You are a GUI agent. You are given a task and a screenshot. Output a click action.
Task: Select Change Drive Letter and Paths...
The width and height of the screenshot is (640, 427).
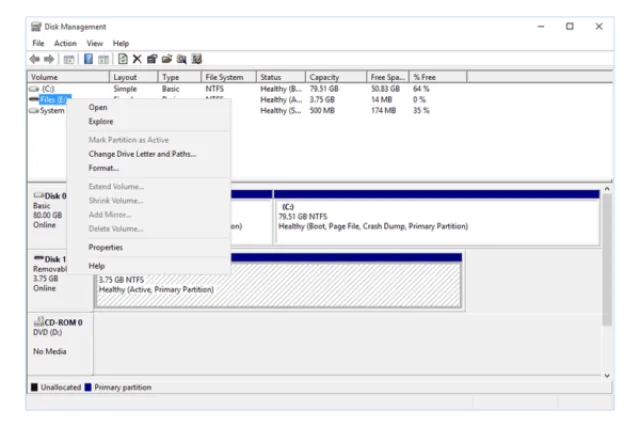tap(142, 154)
